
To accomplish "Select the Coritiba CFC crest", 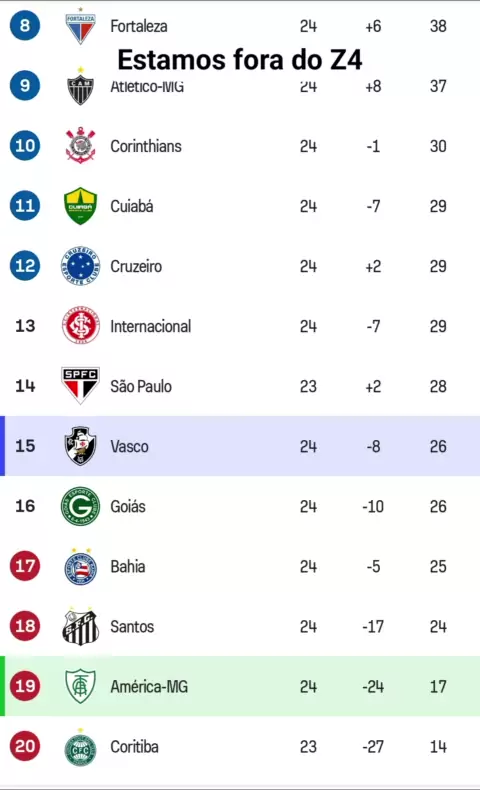I will click(x=81, y=747).
